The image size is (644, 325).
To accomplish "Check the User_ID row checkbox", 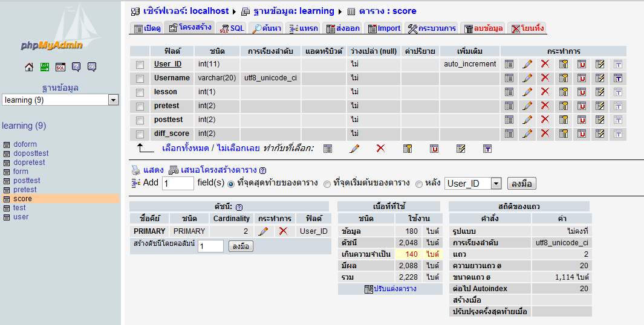I will pyautogui.click(x=140, y=65).
